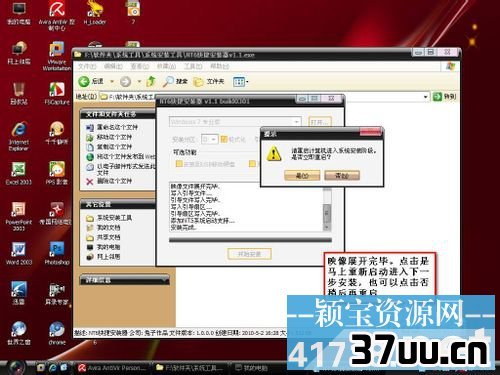Toggle first optional feature checkbox in installer
The height and width of the screenshot is (375, 500).
[x=179, y=164]
